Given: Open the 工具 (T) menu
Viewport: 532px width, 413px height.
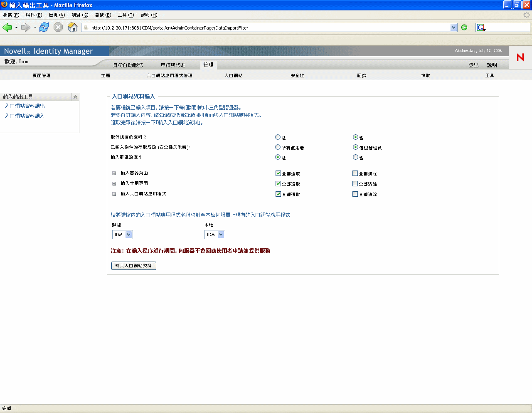Looking at the screenshot, I should 126,15.
